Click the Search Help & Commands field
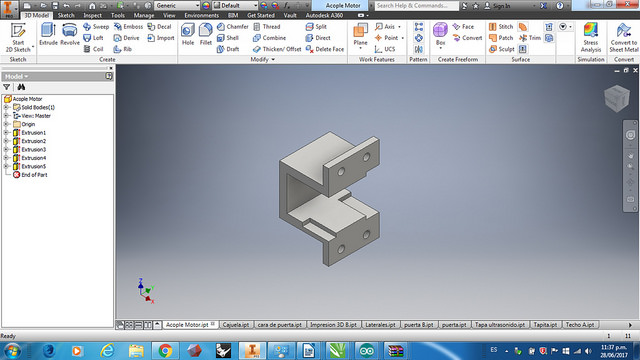Screen dimensions: 640x360 [416, 6]
